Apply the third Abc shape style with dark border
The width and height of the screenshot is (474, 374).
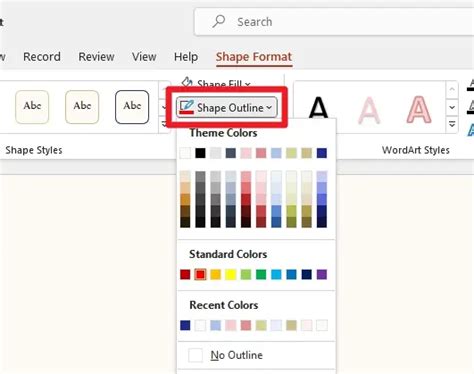(x=132, y=107)
